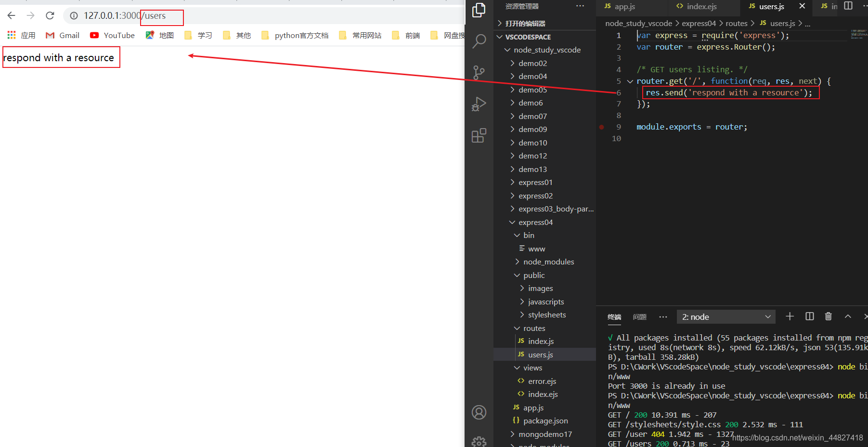Expand the mongodemo17 folder
Screen dimensions: 868x447
click(x=544, y=434)
